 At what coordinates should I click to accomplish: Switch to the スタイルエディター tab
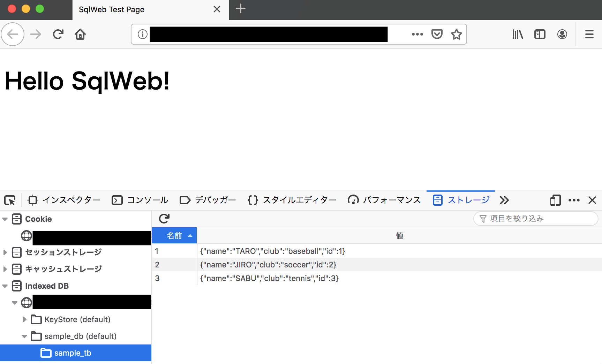tap(292, 200)
